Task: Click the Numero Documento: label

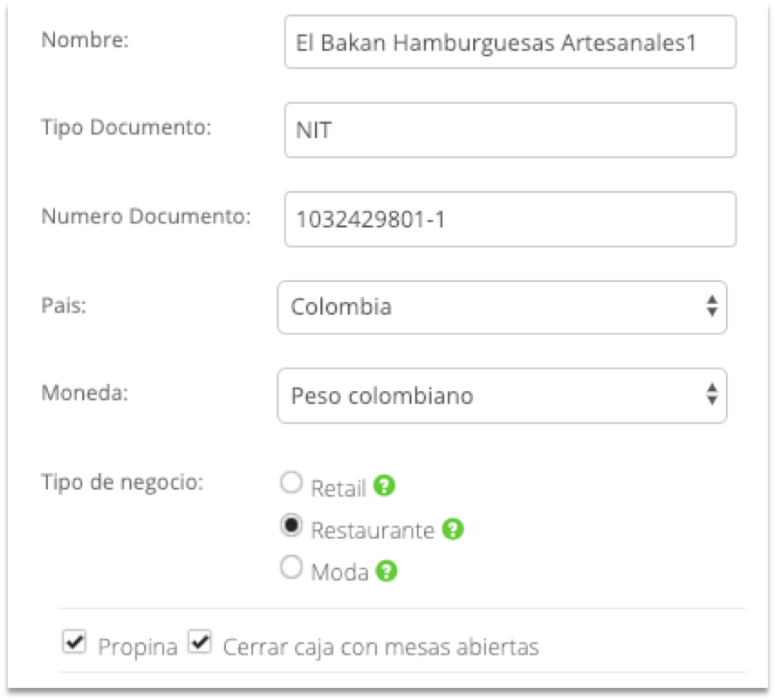Action: 146,216
